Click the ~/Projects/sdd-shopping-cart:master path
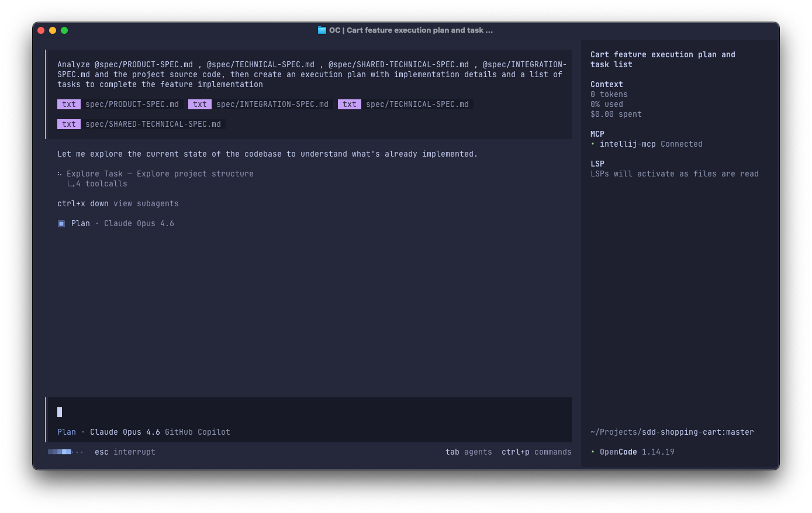Viewport: 812px width, 513px height. (x=672, y=432)
